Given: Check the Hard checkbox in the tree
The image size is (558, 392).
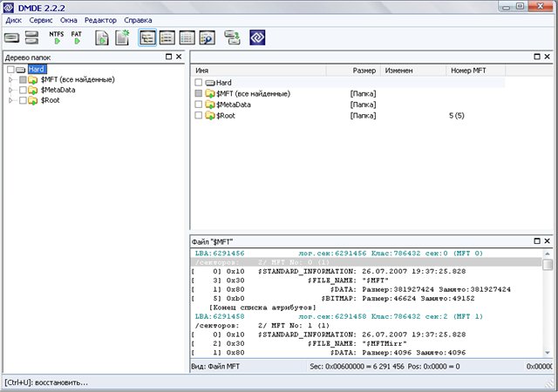Looking at the screenshot, I should [10, 70].
